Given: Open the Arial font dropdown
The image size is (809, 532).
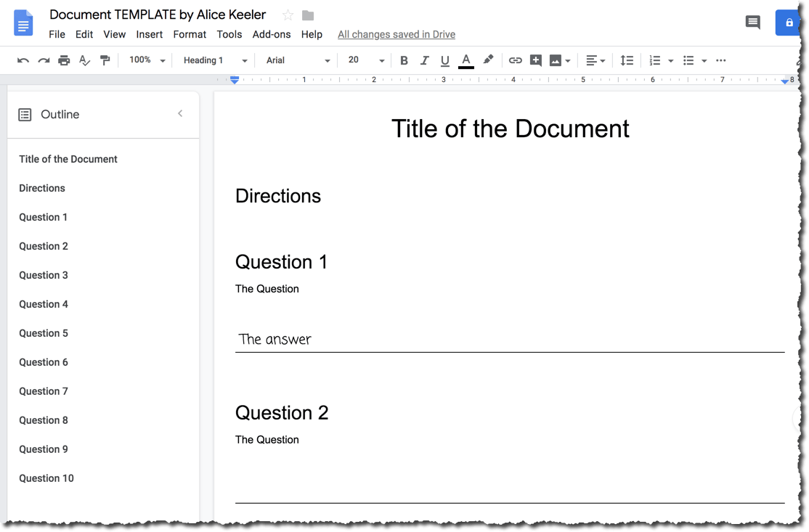Looking at the screenshot, I should coord(298,60).
